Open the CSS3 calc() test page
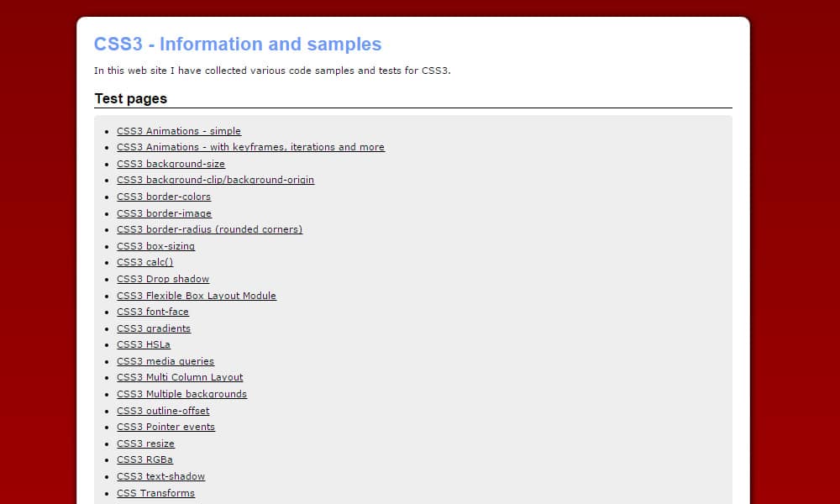 144,262
